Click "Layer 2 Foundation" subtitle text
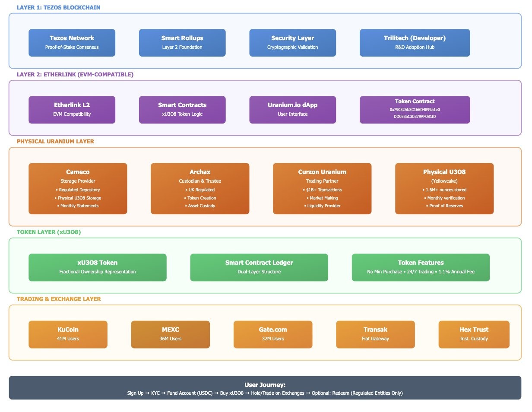This screenshot has height=412, width=532. pyautogui.click(x=182, y=47)
